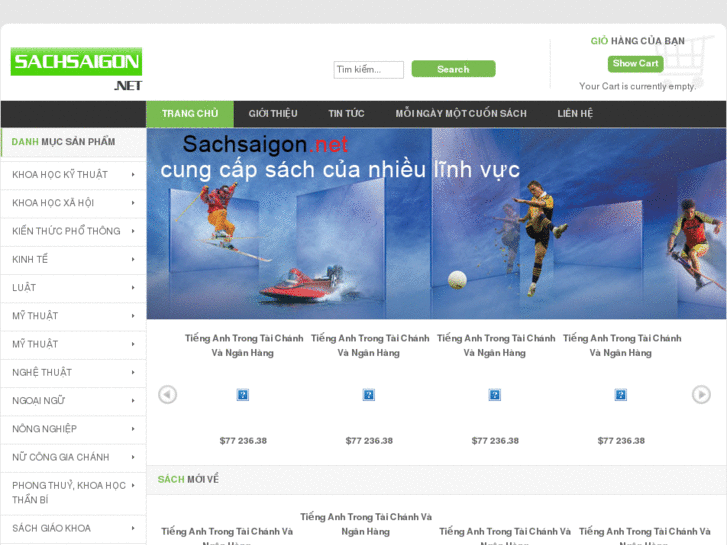Expand the NÔNG NGHIỆP category arrow
This screenshot has height=545, width=727.
point(133,429)
